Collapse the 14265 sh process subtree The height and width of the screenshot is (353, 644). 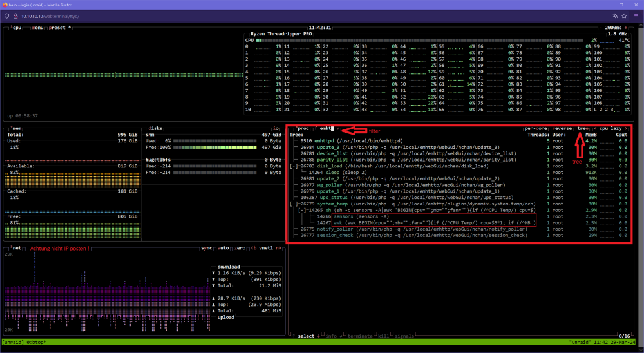[302, 210]
